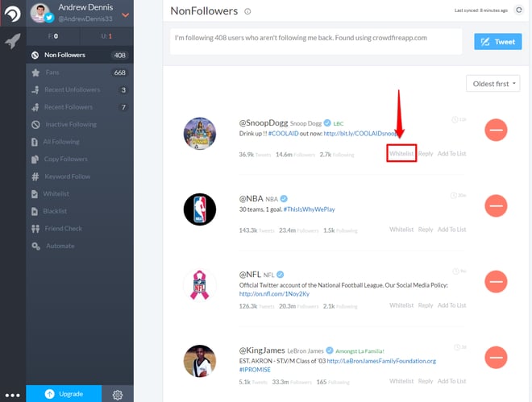Select Fans in the sidebar

click(80, 73)
